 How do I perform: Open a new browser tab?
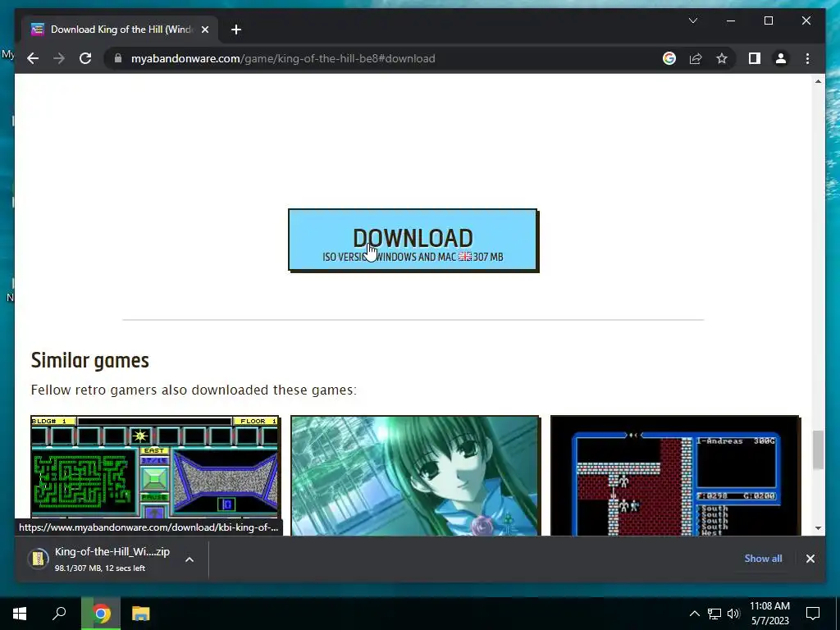[236, 30]
